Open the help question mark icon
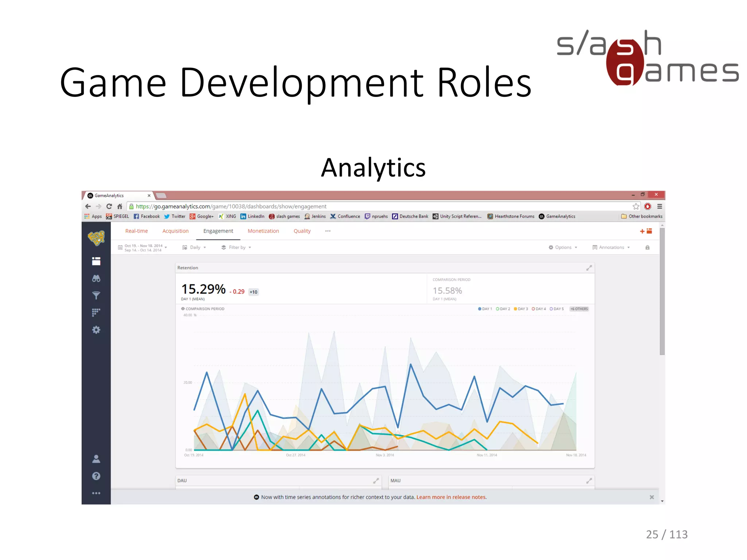This screenshot has width=747, height=560. click(96, 476)
